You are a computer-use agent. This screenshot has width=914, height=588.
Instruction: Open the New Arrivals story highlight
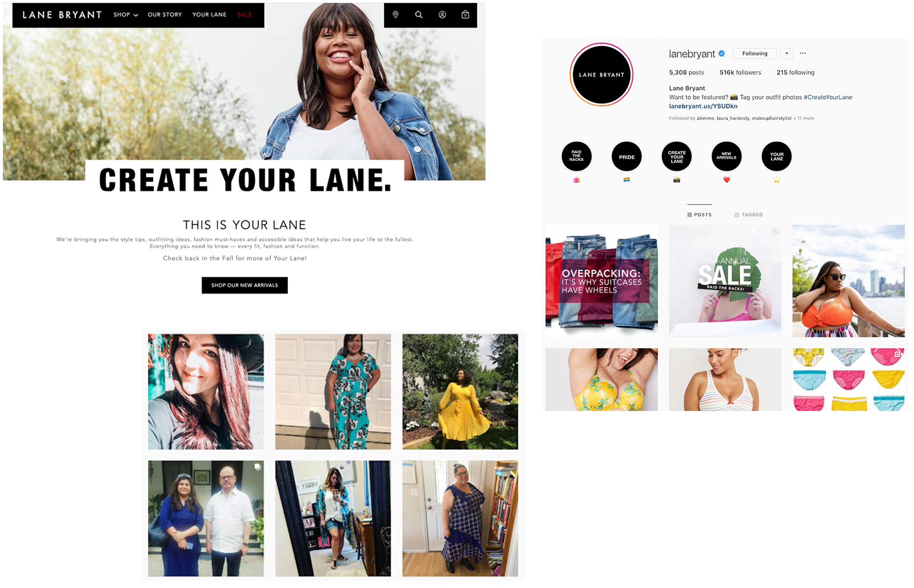click(x=727, y=156)
